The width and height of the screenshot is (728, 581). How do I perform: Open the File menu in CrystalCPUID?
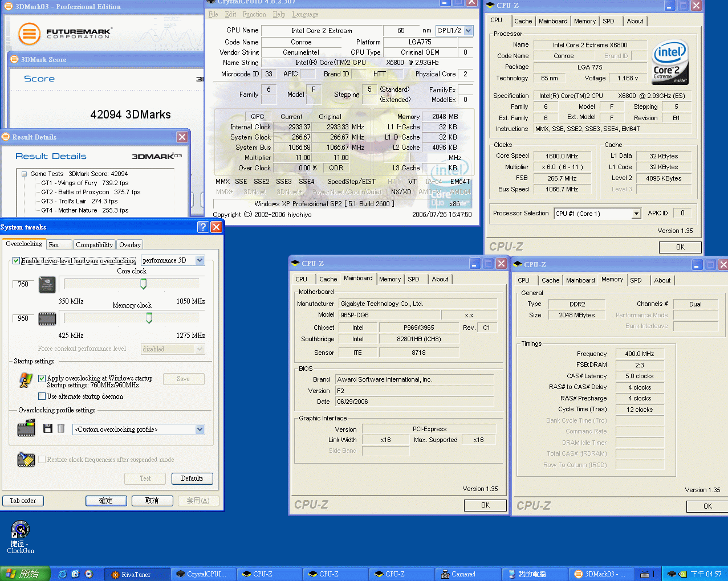coord(213,14)
